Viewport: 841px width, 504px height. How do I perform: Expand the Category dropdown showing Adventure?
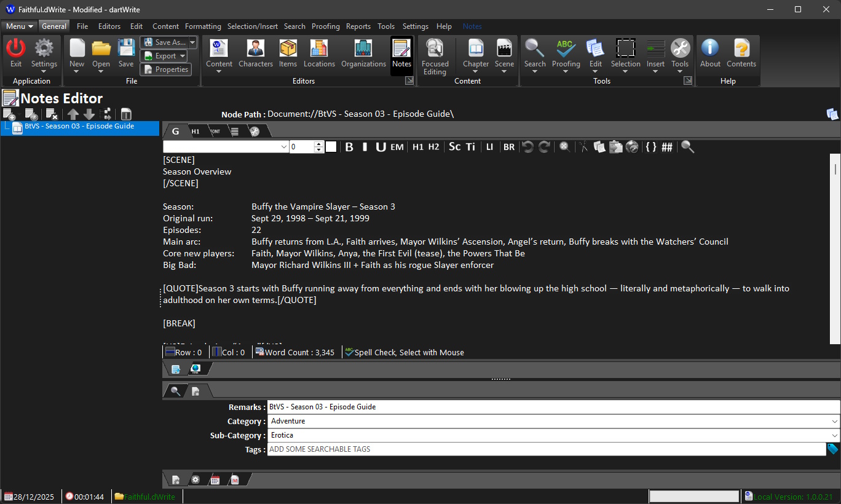[834, 422]
